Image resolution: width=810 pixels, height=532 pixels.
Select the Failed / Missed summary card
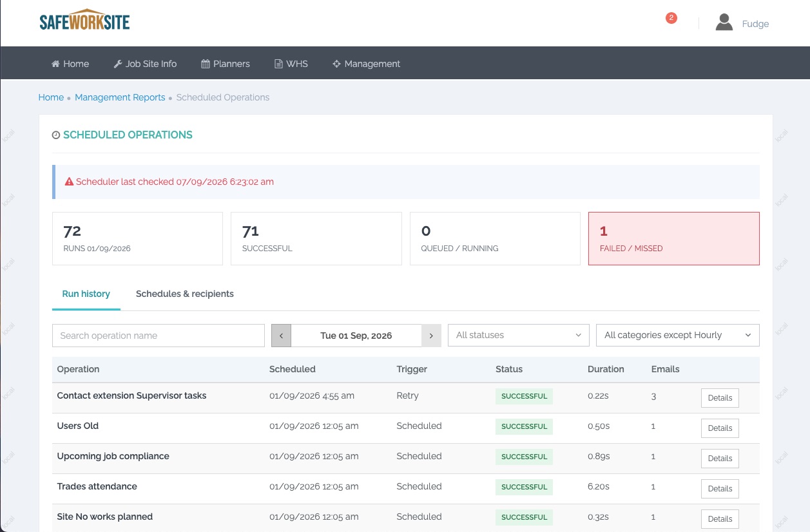674,238
